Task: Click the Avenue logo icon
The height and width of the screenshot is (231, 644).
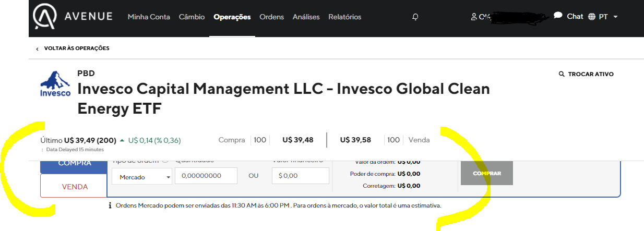Action: [44, 17]
